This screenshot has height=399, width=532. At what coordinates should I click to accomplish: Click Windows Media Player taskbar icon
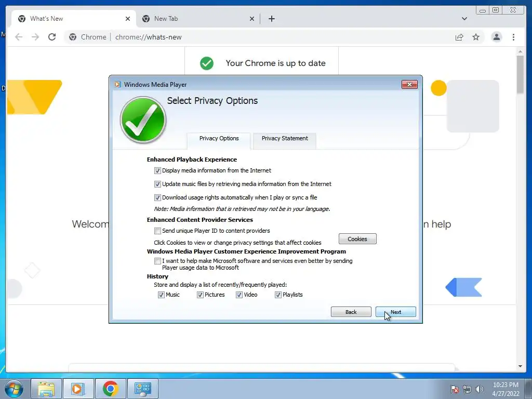[77, 389]
